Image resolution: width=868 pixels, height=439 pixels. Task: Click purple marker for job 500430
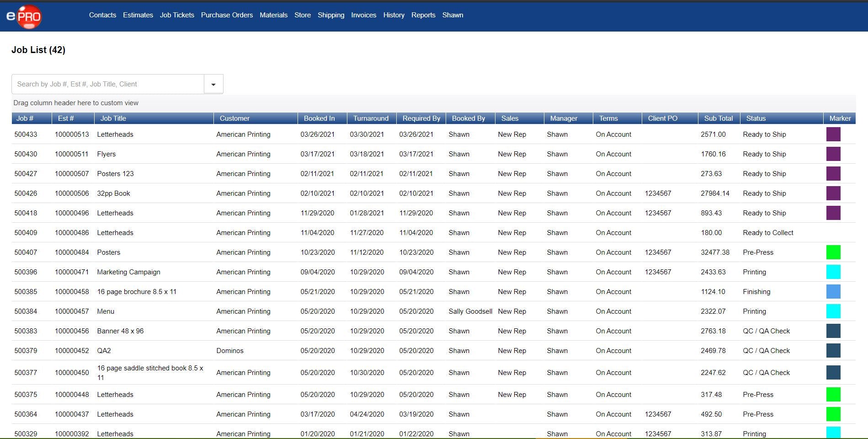pos(833,154)
